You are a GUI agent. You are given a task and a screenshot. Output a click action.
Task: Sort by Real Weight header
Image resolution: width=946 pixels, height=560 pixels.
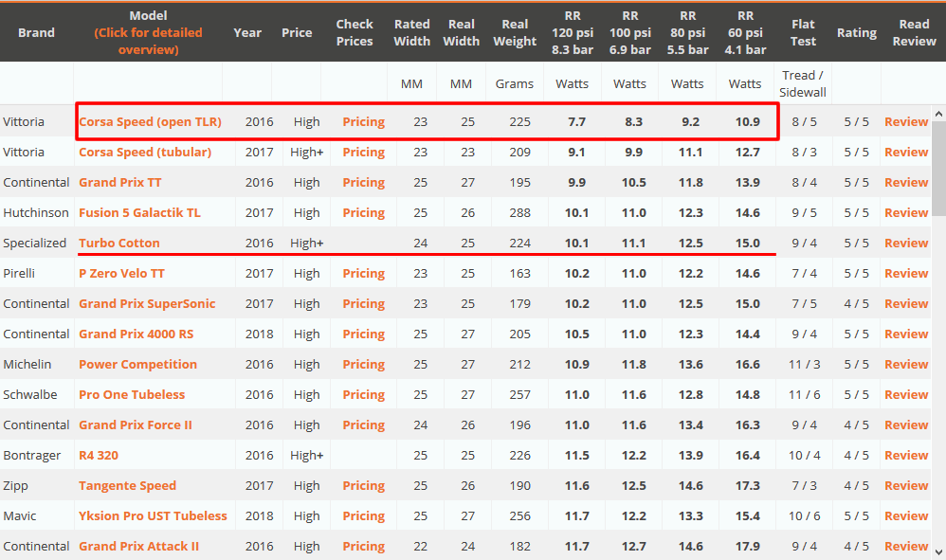click(x=515, y=32)
